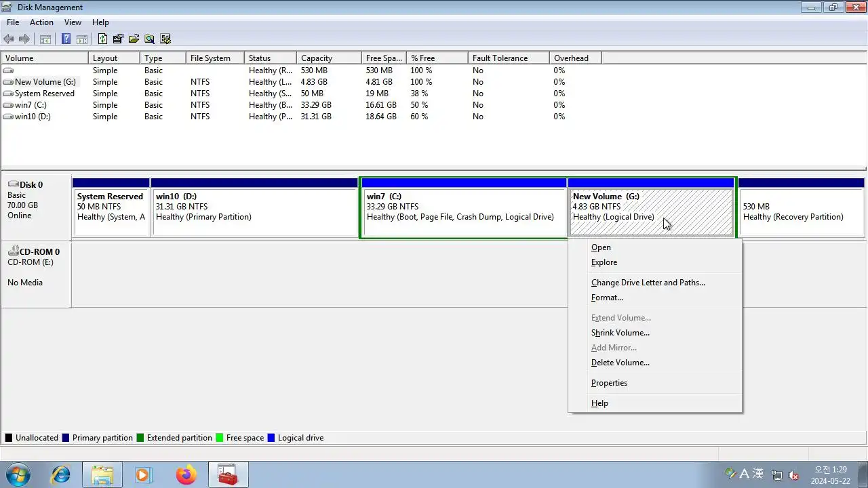The height and width of the screenshot is (488, 868).
Task: Sort by the Fault Tolerance column header
Action: point(509,58)
